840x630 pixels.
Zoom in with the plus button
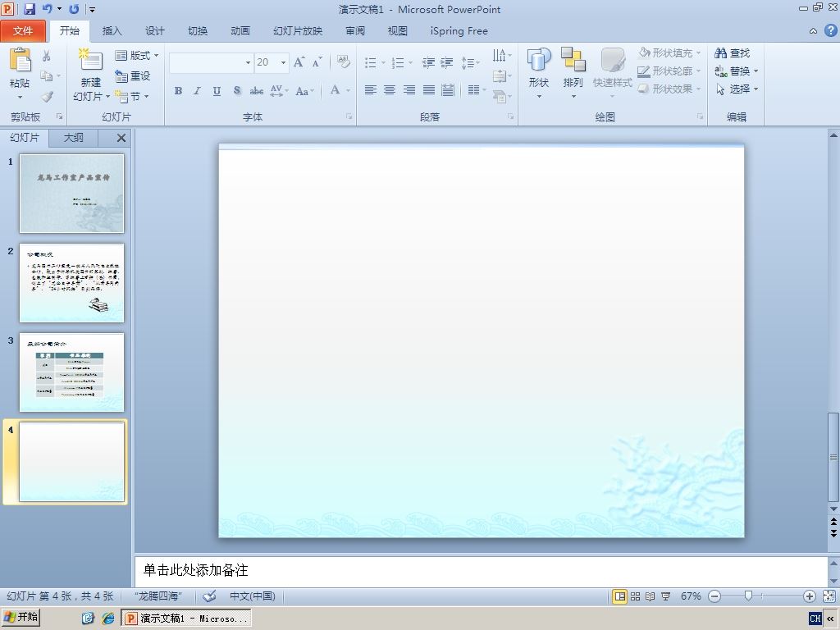point(810,596)
